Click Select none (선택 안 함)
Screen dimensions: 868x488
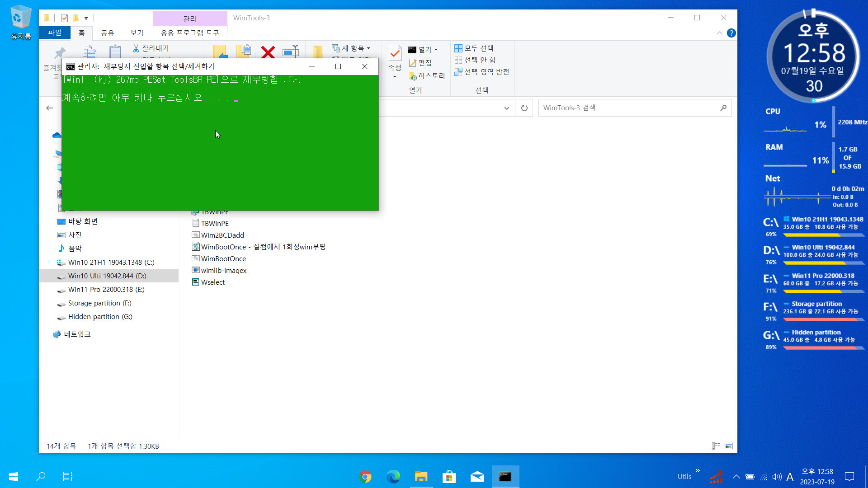pos(475,60)
